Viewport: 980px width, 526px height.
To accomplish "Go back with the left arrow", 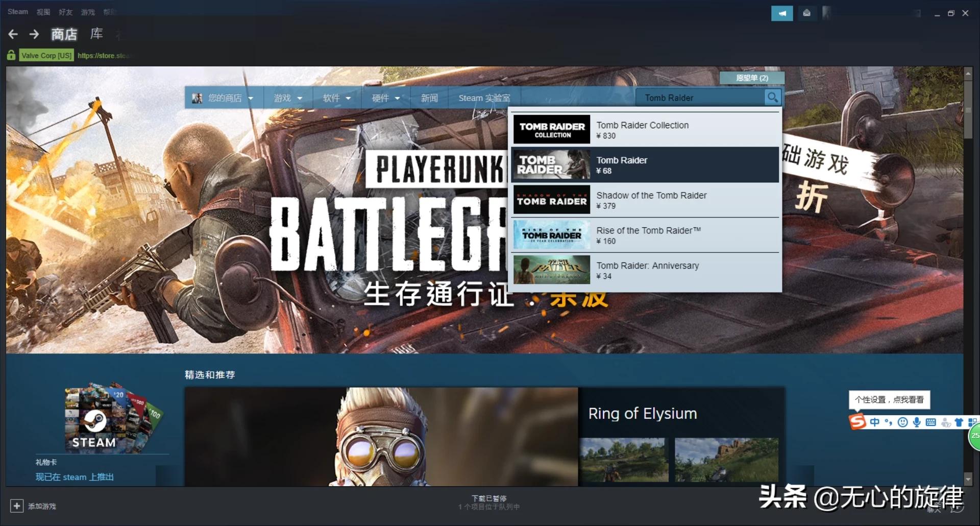I will click(13, 34).
